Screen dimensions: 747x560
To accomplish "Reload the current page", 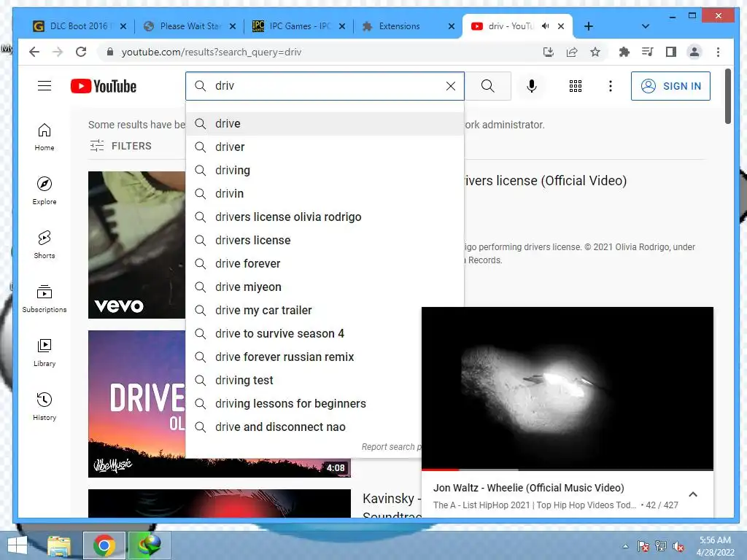I will coord(81,52).
